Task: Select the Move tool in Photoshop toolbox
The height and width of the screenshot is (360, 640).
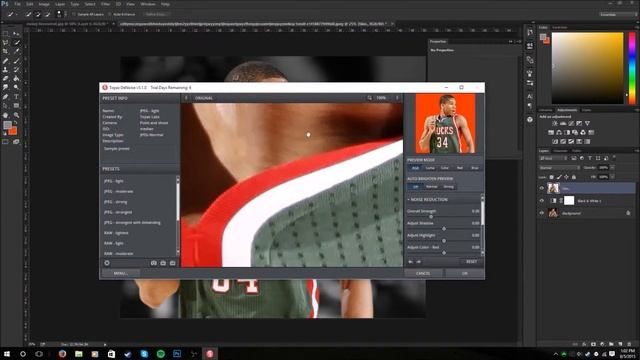Action: click(x=16, y=33)
